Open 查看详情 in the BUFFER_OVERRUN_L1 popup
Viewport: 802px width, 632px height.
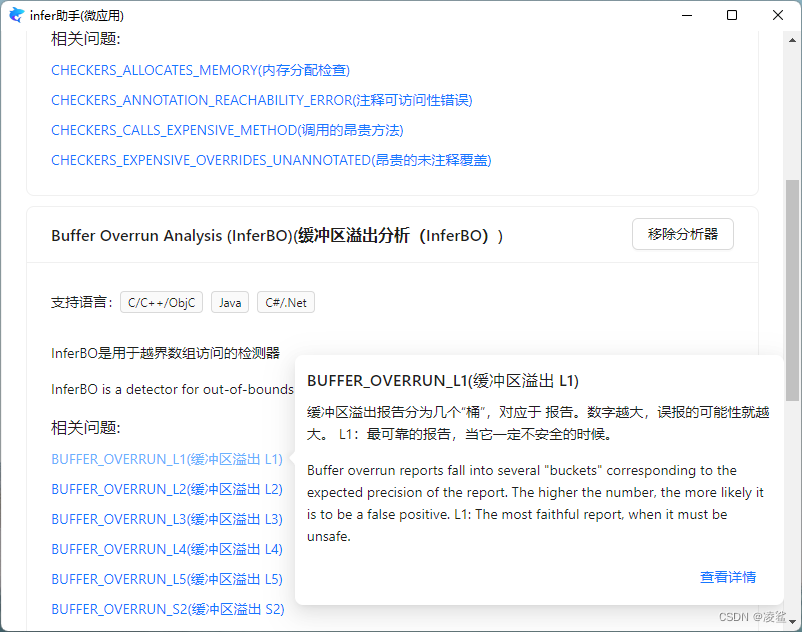(728, 578)
